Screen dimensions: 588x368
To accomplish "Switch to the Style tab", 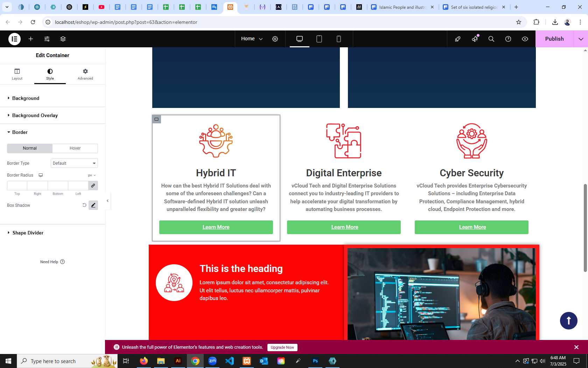I will (50, 74).
